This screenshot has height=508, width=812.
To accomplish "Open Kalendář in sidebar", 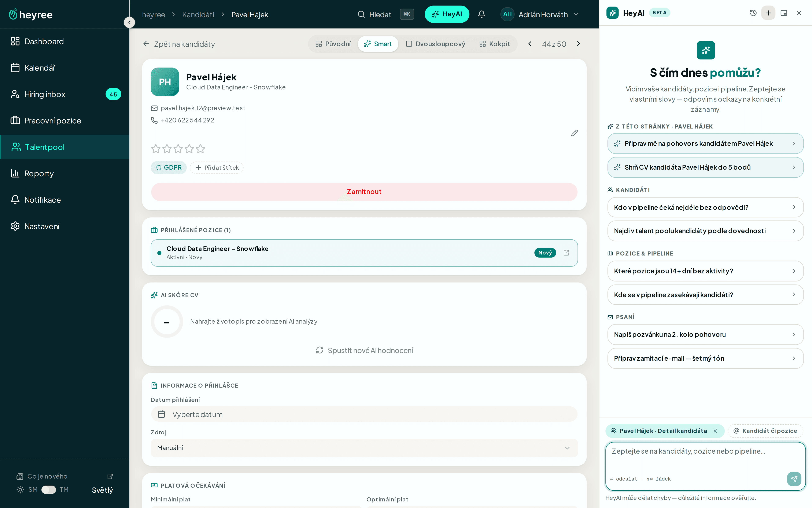I will (x=65, y=68).
